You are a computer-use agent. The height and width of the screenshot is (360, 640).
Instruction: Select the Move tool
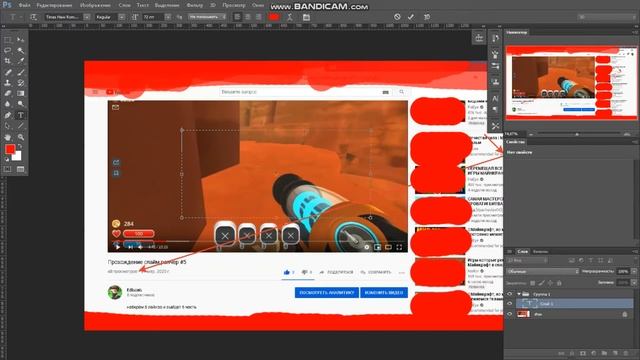click(20, 40)
